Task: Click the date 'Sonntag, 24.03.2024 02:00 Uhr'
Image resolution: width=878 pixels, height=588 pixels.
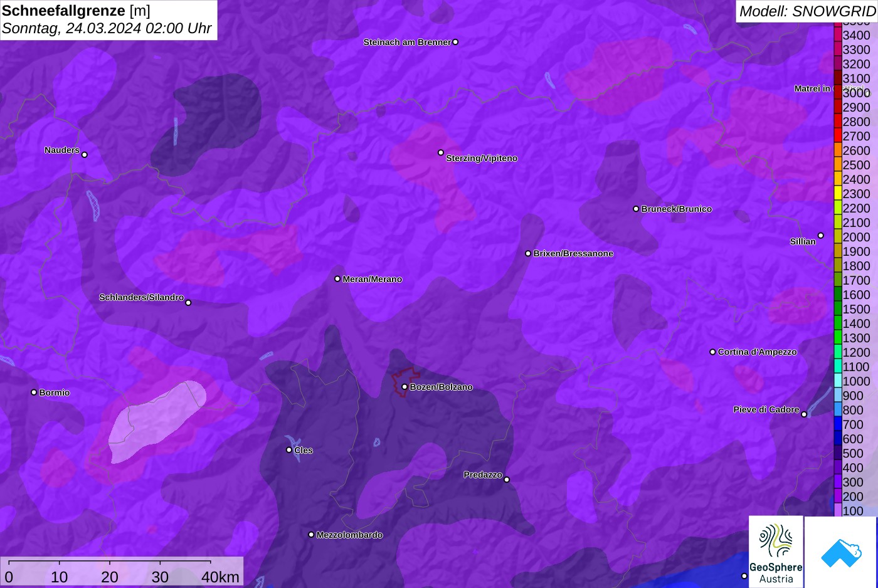Action: point(107,29)
